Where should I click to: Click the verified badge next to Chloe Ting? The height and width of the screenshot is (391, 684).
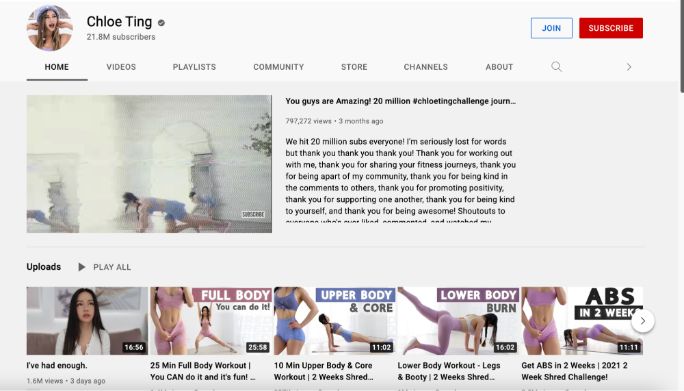tap(161, 23)
